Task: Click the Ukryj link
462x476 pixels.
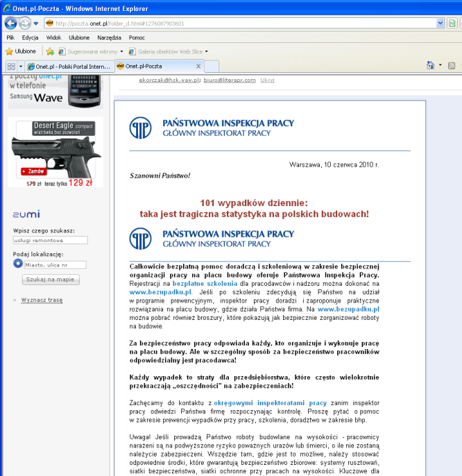Action: coord(267,80)
